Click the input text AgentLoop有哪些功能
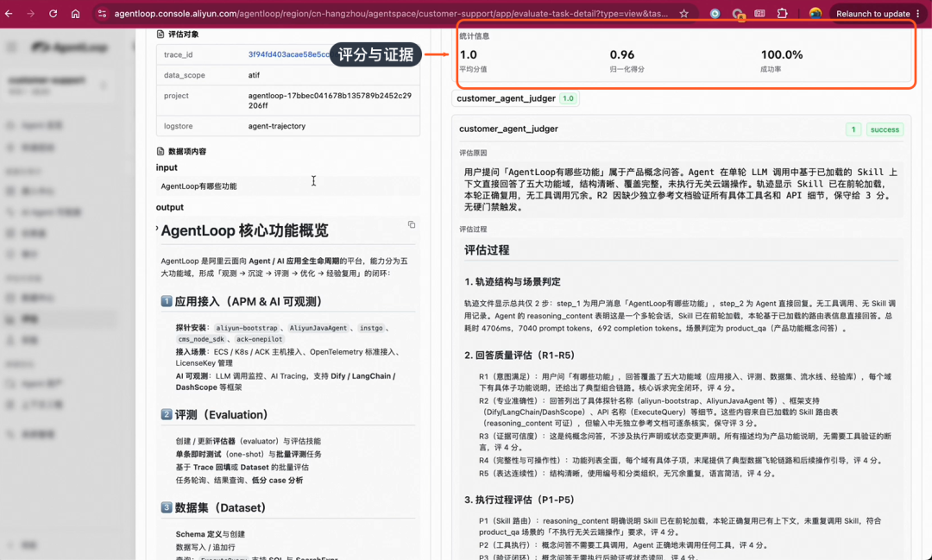This screenshot has width=932, height=560. tap(198, 186)
